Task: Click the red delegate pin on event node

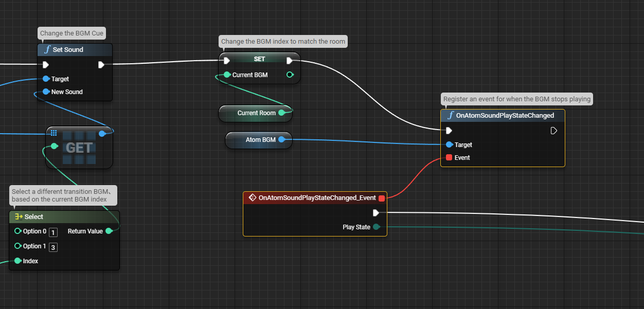Action: (x=381, y=198)
